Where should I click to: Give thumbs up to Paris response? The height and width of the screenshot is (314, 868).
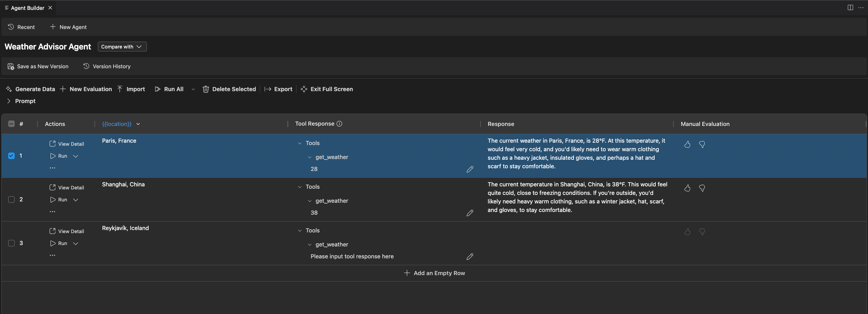687,144
